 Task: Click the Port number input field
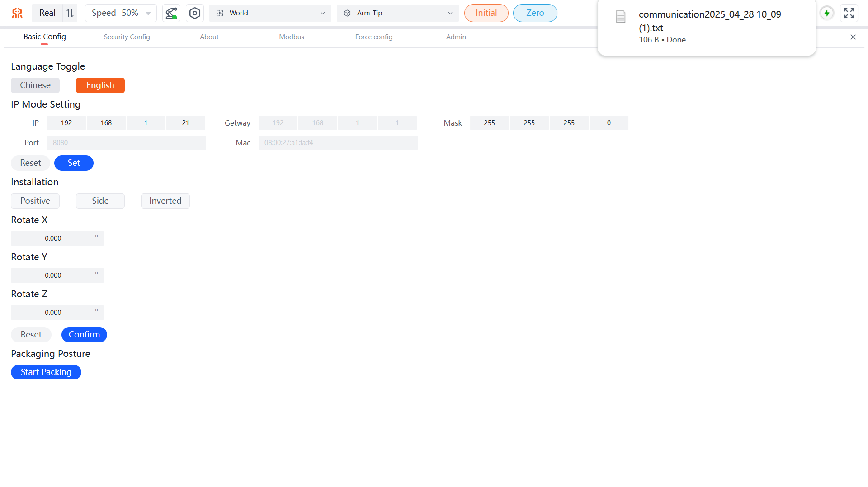(x=126, y=143)
